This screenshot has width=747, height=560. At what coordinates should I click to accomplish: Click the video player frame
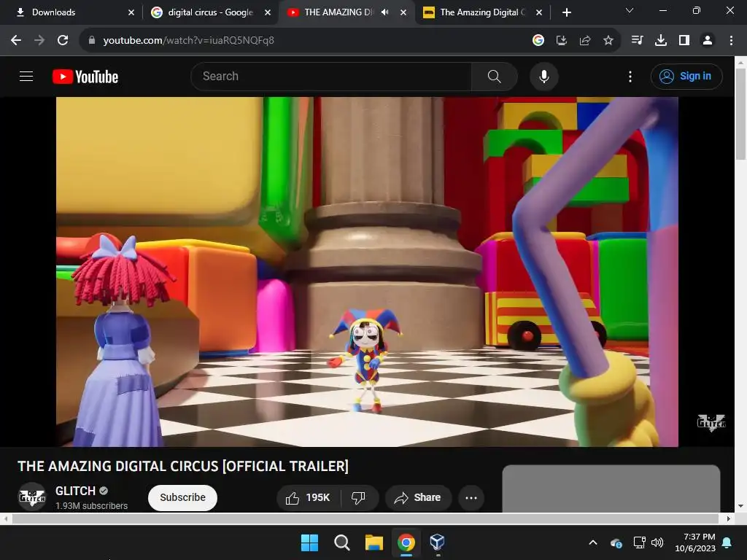[367, 271]
